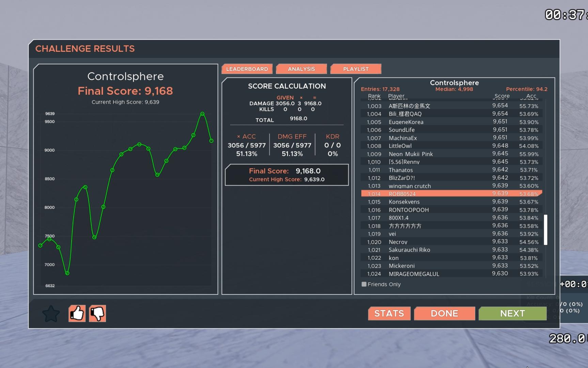Click the peak point on the score graph
Viewport: 588px width, 368px height.
202,114
